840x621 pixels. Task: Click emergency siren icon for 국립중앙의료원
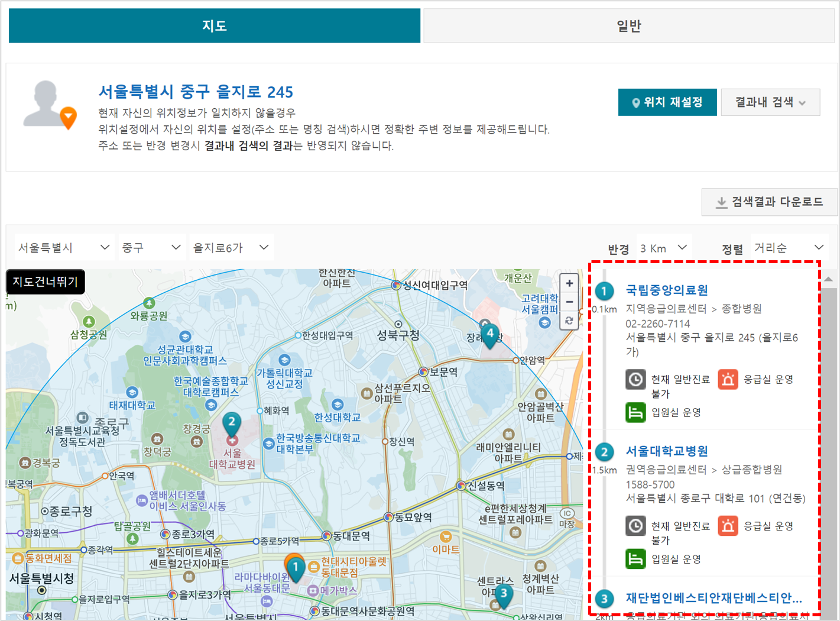coord(728,379)
